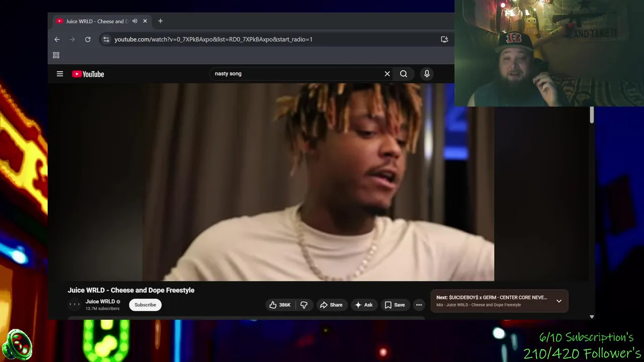Click the video title text

(131, 290)
